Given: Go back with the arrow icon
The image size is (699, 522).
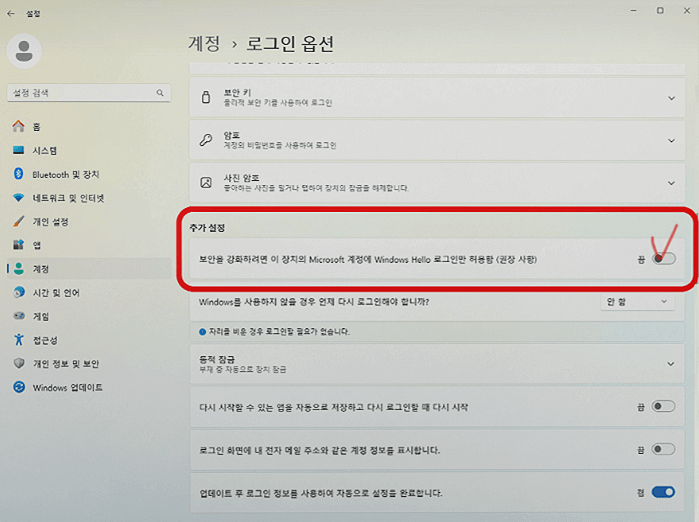Looking at the screenshot, I should (x=11, y=13).
